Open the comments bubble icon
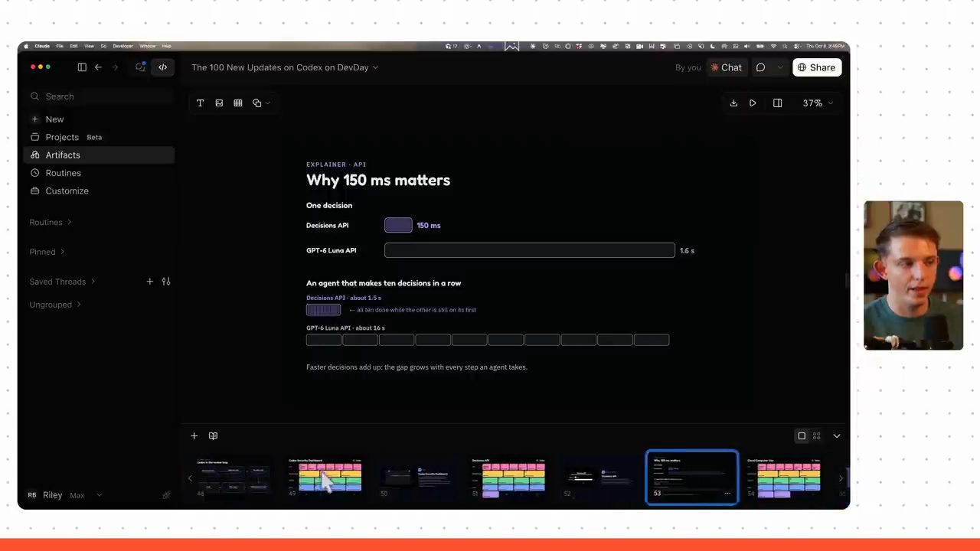This screenshot has height=551, width=980. point(760,67)
